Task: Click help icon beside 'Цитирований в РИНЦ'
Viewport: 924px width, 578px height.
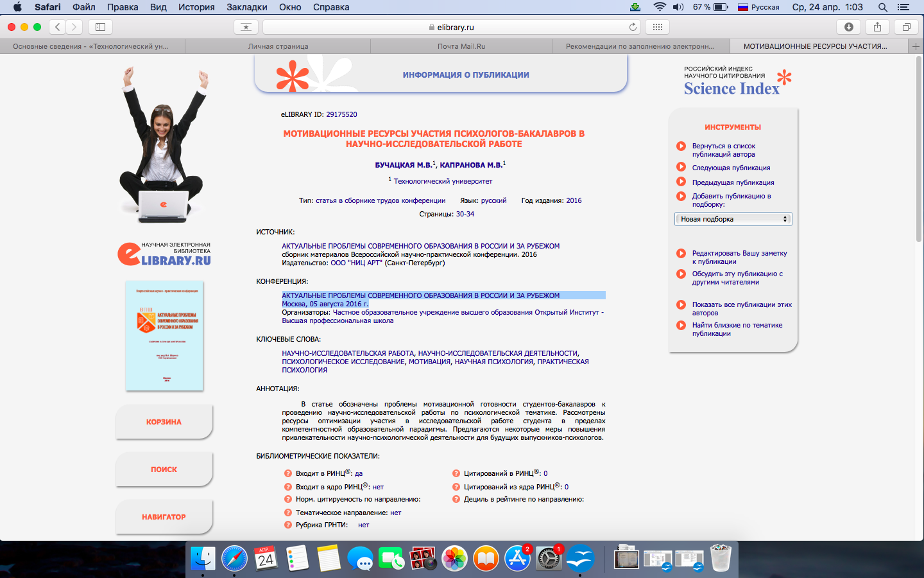Action: (x=456, y=473)
